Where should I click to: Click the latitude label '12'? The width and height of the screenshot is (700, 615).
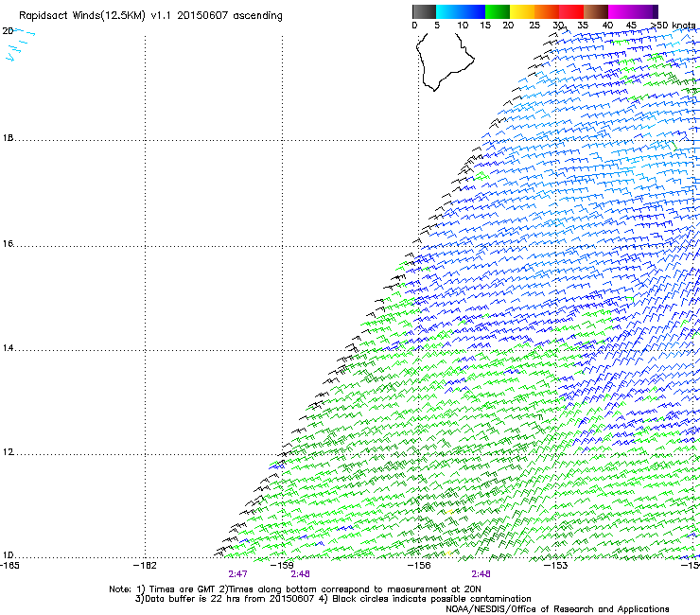pyautogui.click(x=8, y=452)
